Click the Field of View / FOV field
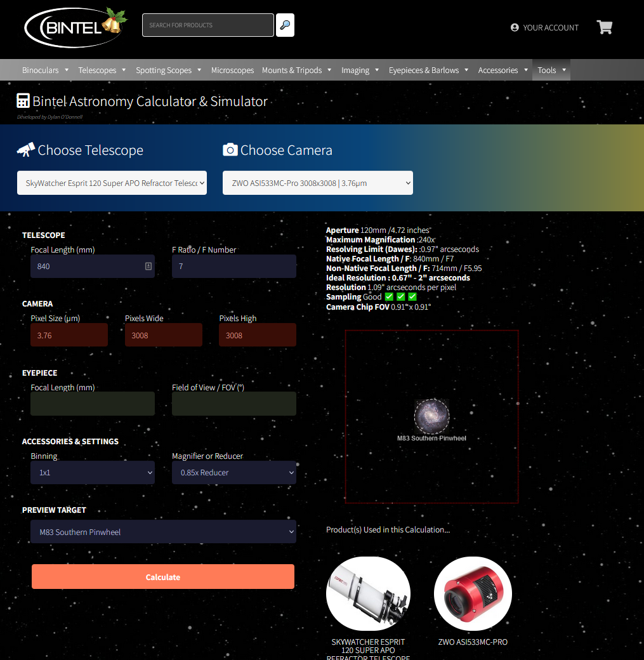Screen dimensions: 644x660 tap(234, 404)
